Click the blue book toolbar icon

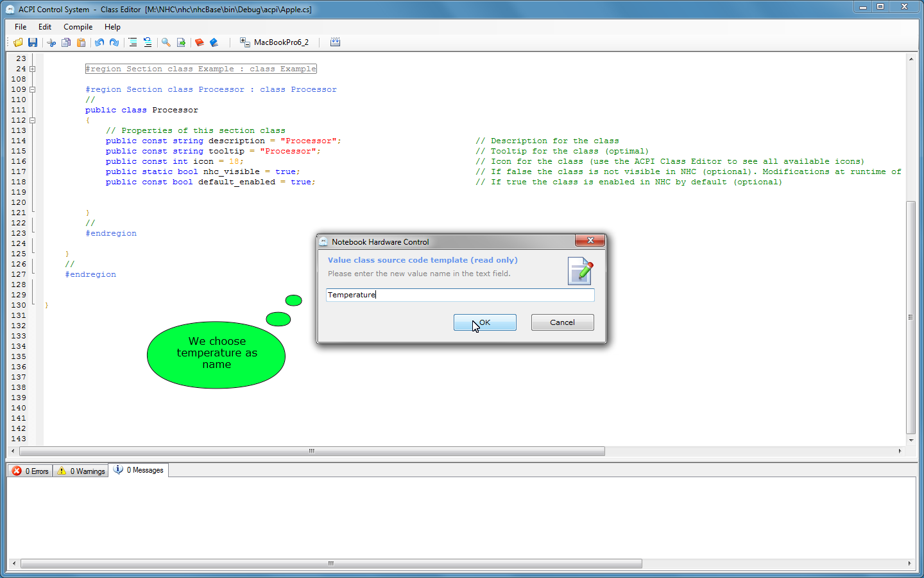[x=214, y=42]
